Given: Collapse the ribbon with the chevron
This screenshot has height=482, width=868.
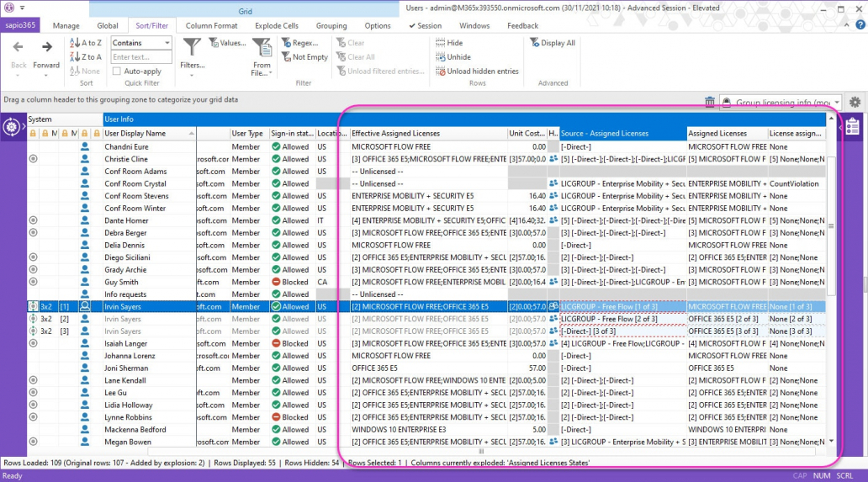Looking at the screenshot, I should click(x=846, y=25).
